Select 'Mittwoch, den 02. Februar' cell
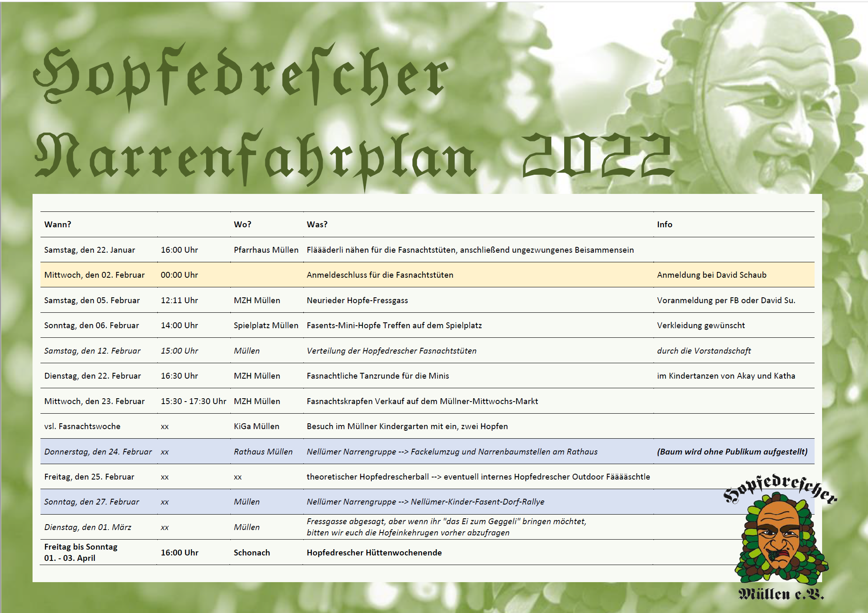The image size is (868, 613). click(94, 275)
